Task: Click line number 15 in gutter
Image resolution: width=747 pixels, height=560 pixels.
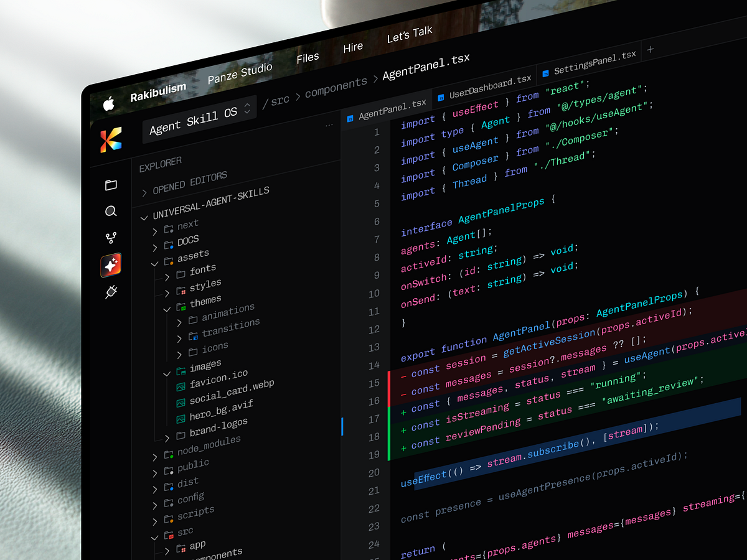Action: (374, 383)
